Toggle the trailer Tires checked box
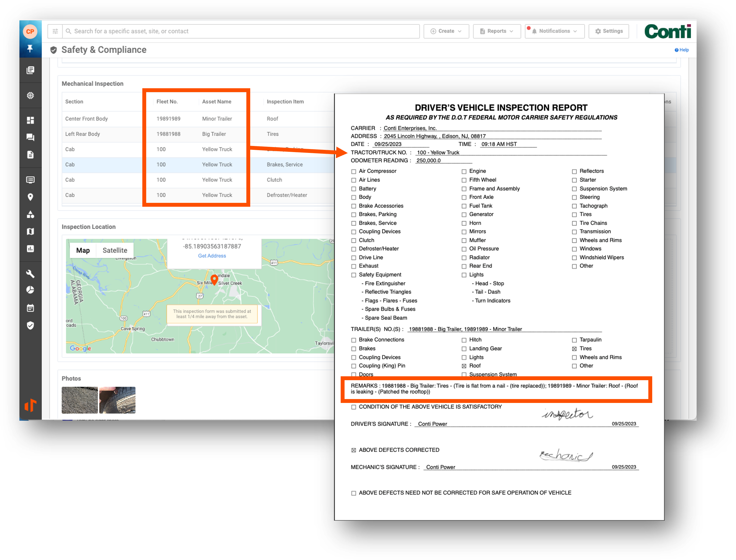The height and width of the screenshot is (560, 736). tap(574, 349)
